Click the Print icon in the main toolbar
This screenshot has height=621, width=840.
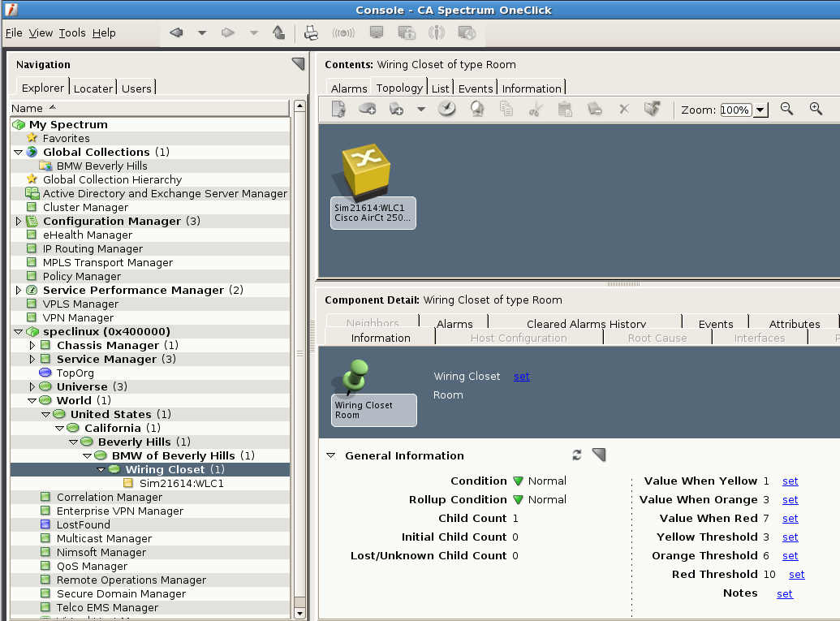[311, 32]
